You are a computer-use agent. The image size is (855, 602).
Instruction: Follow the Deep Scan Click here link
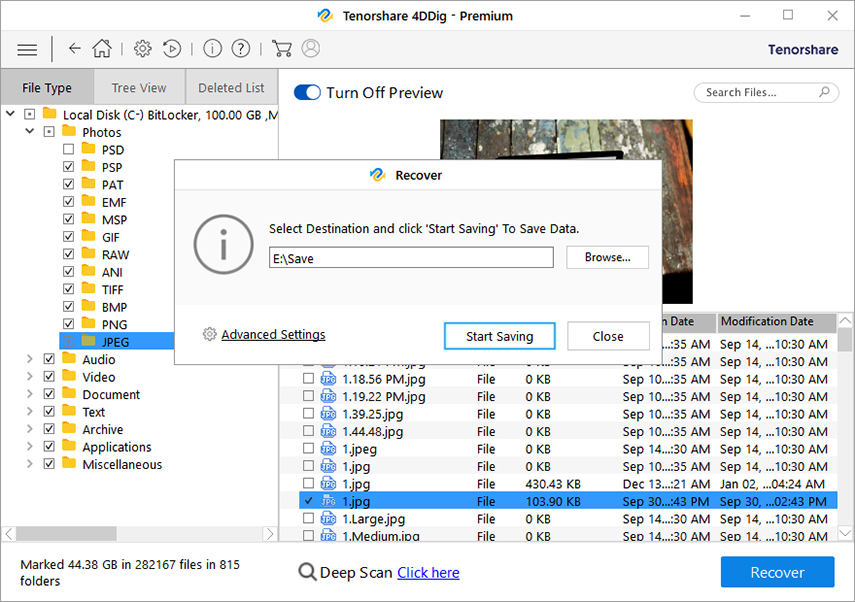428,573
